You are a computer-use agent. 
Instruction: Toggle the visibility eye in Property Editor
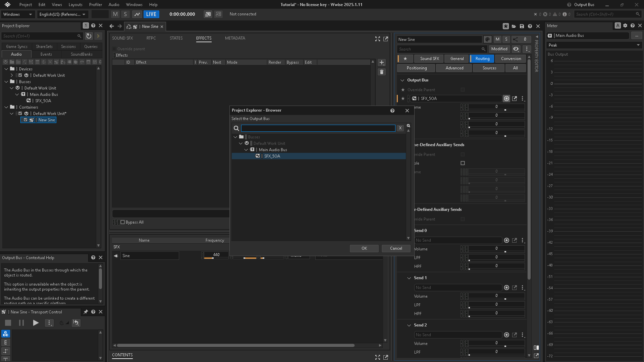click(516, 49)
